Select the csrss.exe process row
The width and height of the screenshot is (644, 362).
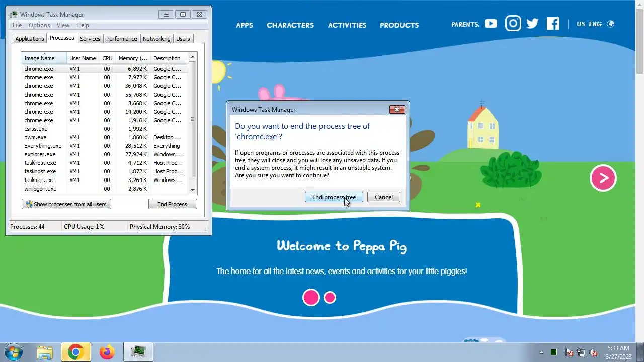click(x=105, y=129)
